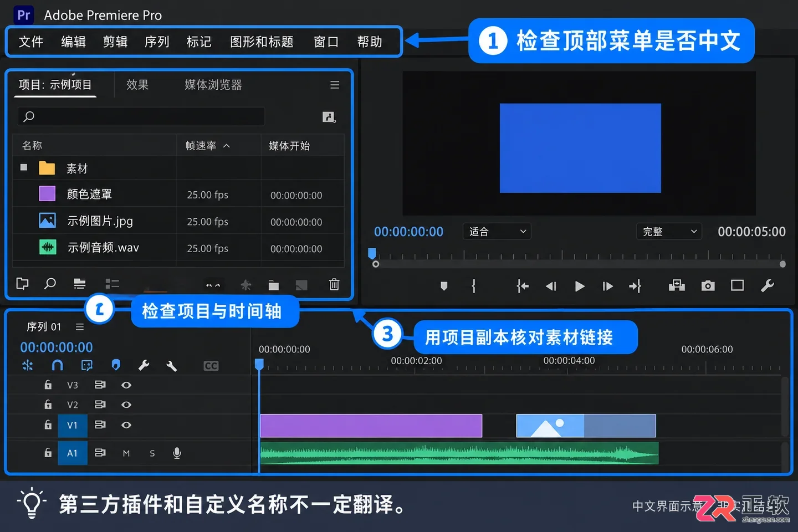Switch to the 媒体浏览器 tab
Screen dimensions: 798x532
[x=213, y=85]
